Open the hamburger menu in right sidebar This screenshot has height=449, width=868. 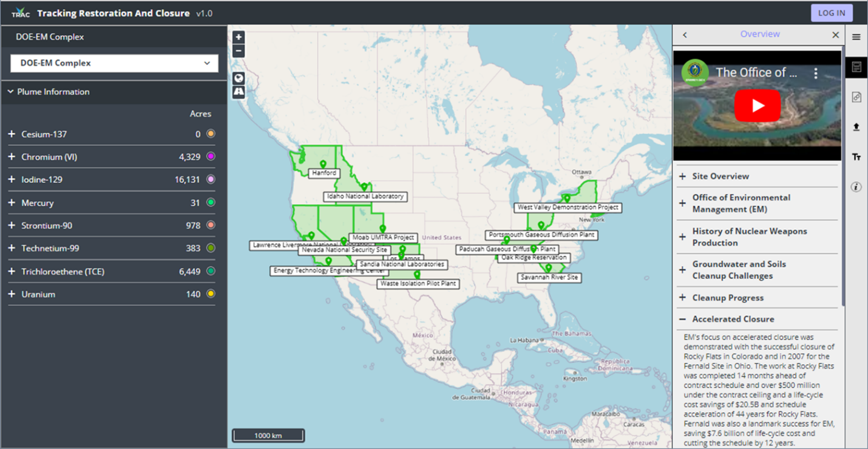coord(856,37)
